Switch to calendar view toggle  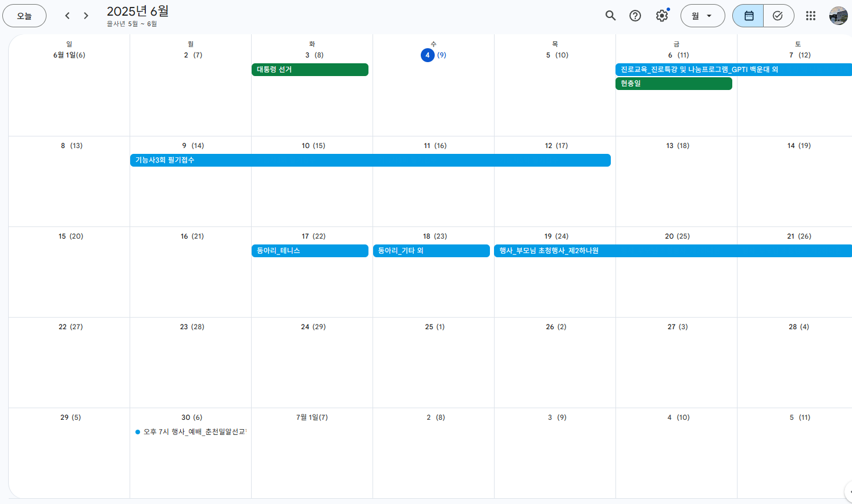pyautogui.click(x=749, y=16)
